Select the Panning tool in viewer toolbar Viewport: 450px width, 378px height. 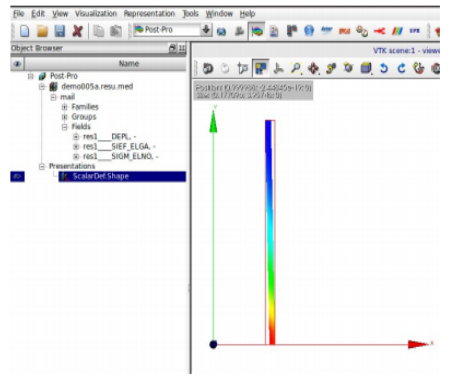(313, 68)
